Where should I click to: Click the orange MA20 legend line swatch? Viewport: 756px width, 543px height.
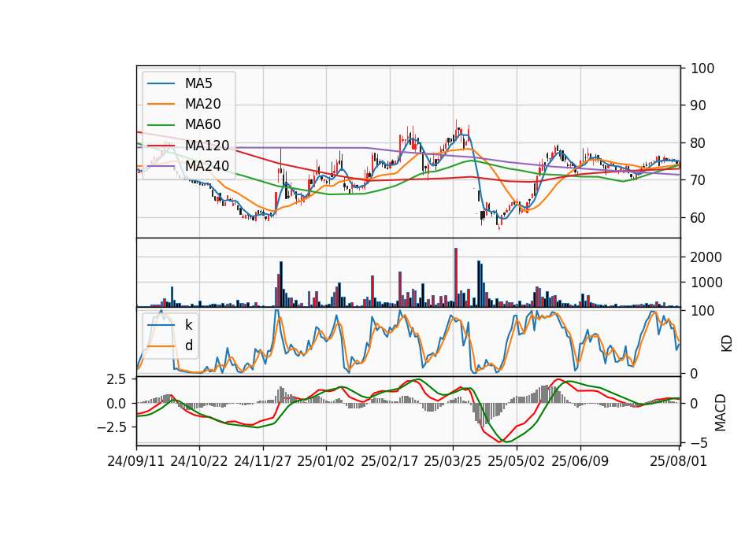pyautogui.click(x=161, y=104)
